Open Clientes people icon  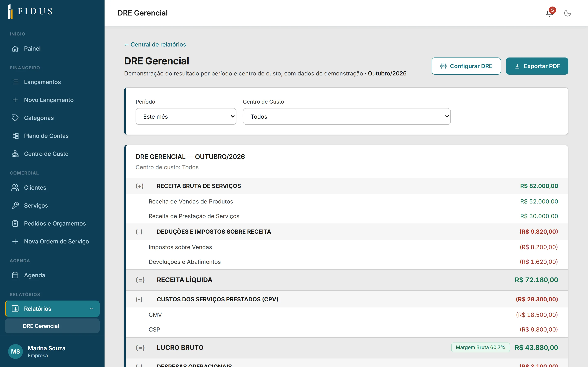(x=15, y=188)
